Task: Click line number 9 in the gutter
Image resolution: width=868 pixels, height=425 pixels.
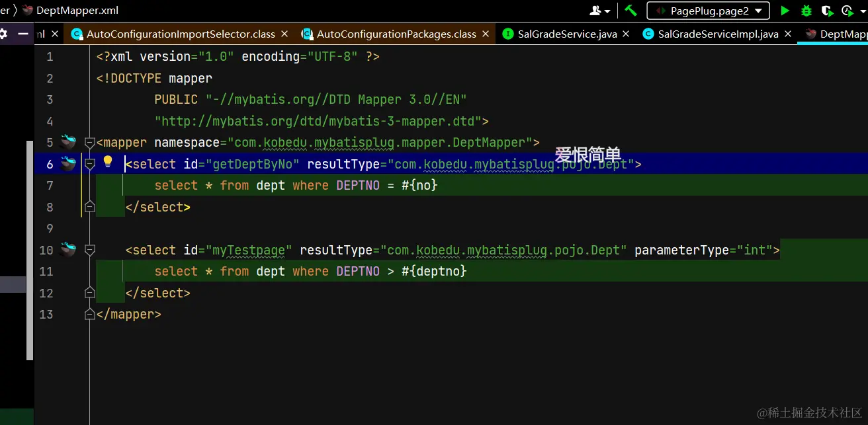Action: [50, 228]
